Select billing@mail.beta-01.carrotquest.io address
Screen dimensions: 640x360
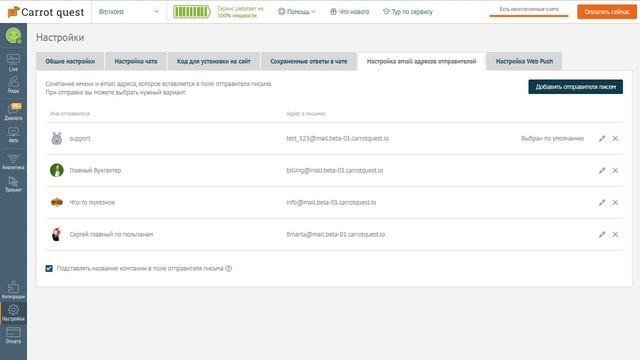pyautogui.click(x=335, y=170)
